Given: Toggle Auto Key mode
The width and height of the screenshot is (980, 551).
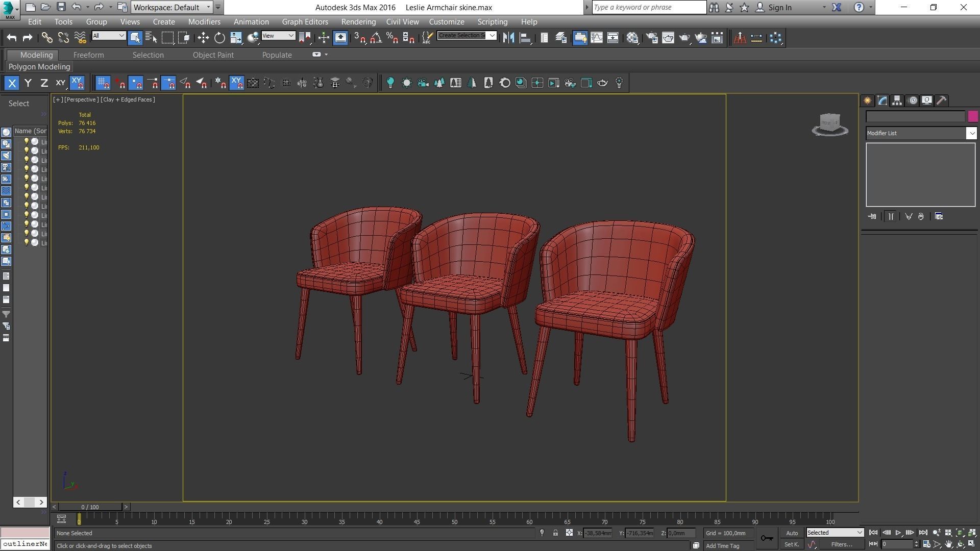Looking at the screenshot, I should (x=792, y=533).
